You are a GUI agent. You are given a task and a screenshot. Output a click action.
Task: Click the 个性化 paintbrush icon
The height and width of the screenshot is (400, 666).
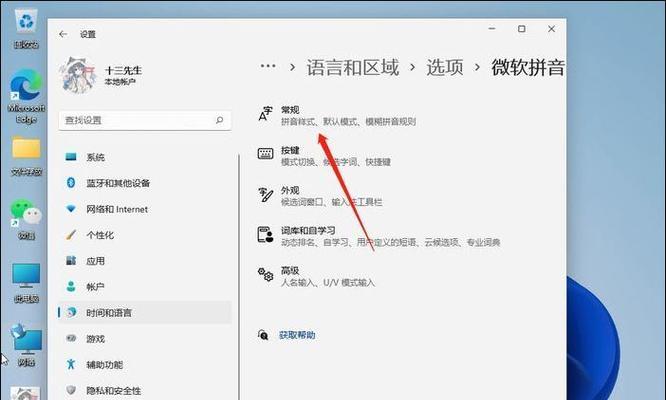pos(71,234)
